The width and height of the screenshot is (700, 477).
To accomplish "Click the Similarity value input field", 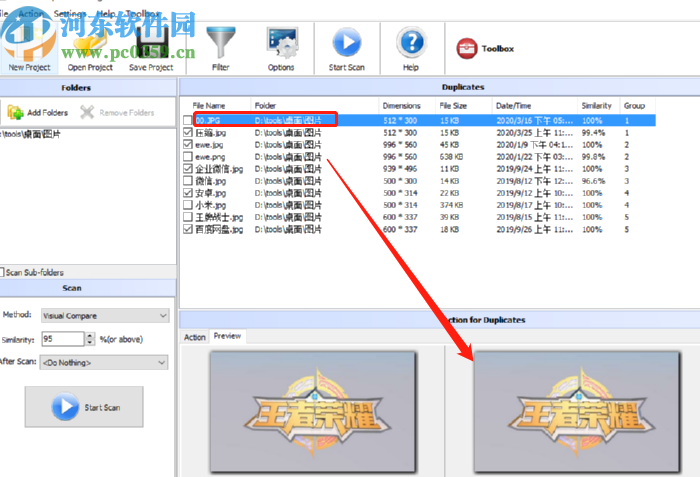I will point(62,339).
